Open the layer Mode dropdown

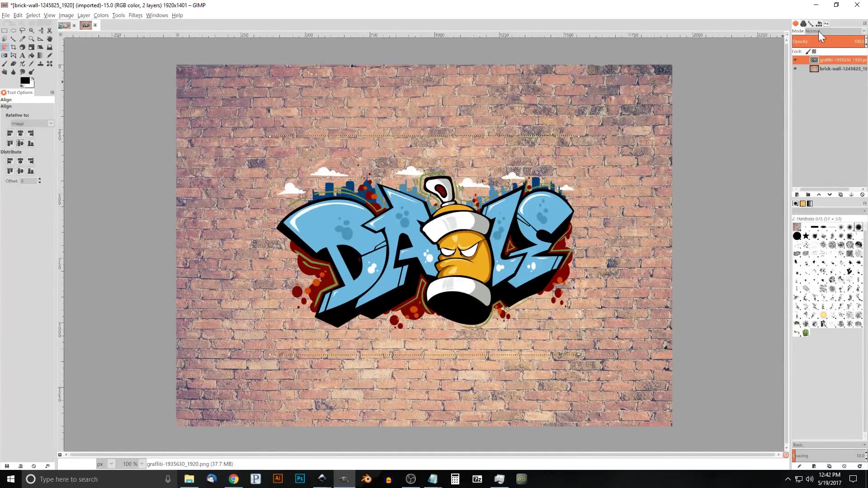835,31
